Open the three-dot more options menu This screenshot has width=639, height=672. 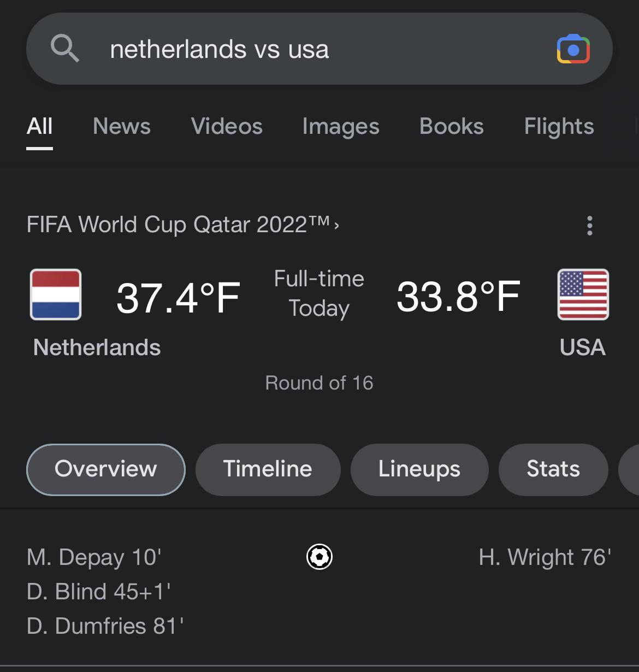pyautogui.click(x=589, y=225)
